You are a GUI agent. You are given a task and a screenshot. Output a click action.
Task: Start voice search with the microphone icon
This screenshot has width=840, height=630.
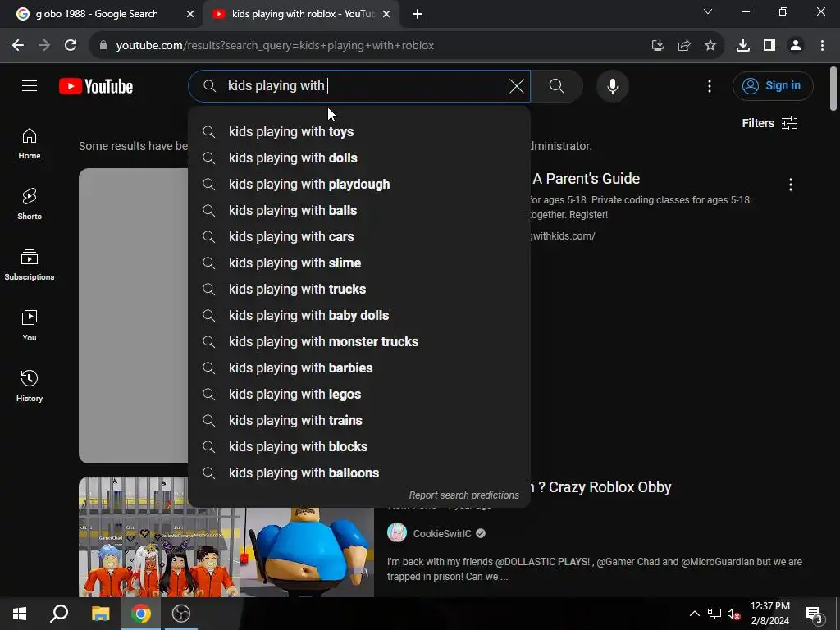pos(612,85)
